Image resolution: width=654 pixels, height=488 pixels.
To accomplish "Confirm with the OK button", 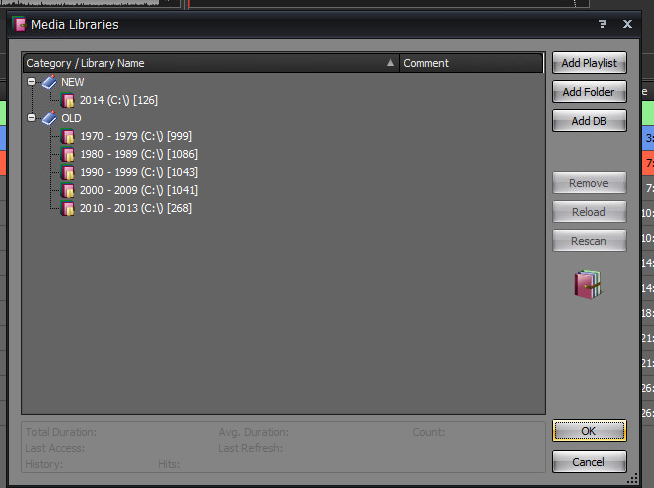I will pyautogui.click(x=589, y=430).
